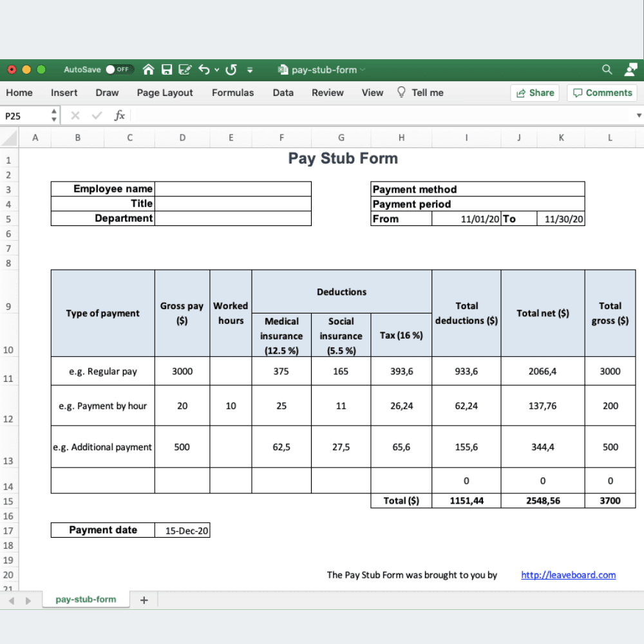Open search with the magnifying glass icon
Viewport: 644px width, 644px height.
click(x=607, y=70)
